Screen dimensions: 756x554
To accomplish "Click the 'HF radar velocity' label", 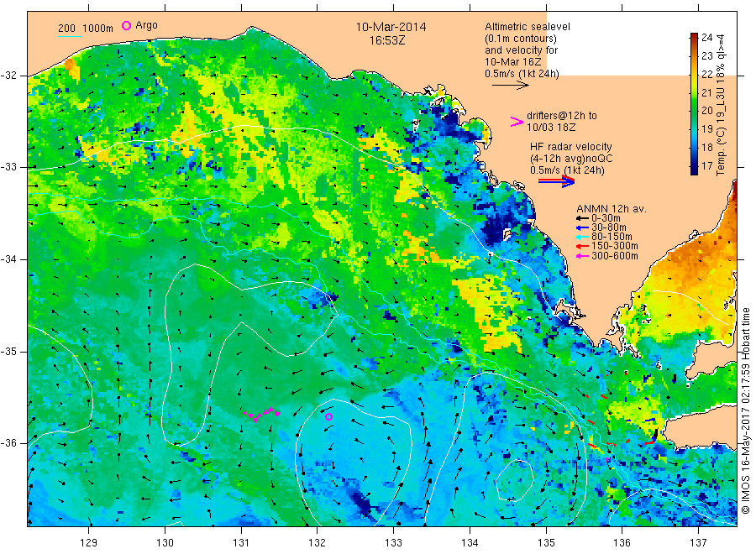I will pos(571,146).
